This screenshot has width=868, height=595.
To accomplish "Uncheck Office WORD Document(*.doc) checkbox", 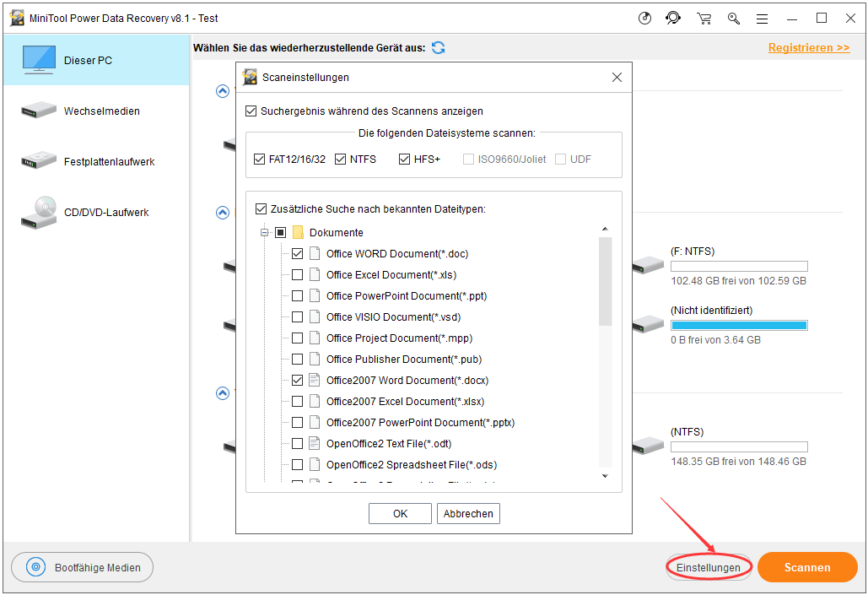I will 297,254.
